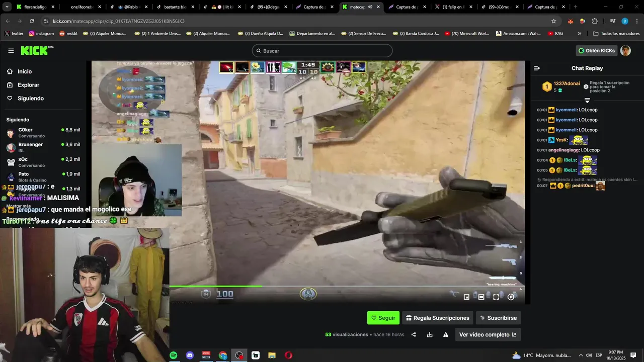Open xQc's channel in the Siguiendo list
This screenshot has height=362, width=644.
tap(43, 162)
